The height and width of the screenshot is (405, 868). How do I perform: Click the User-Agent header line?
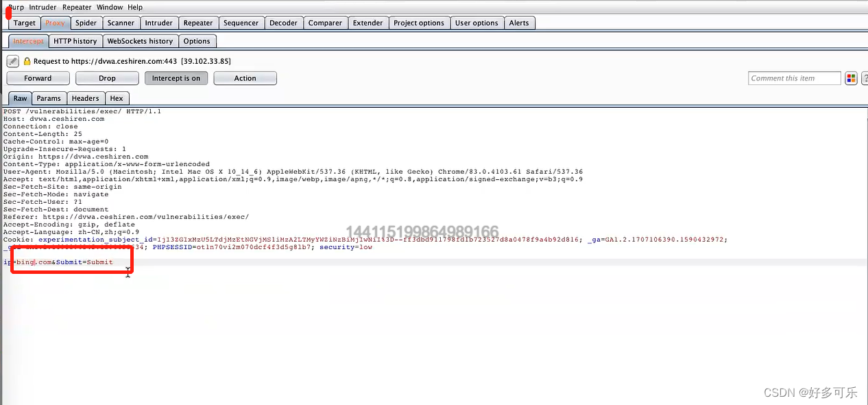(293, 172)
